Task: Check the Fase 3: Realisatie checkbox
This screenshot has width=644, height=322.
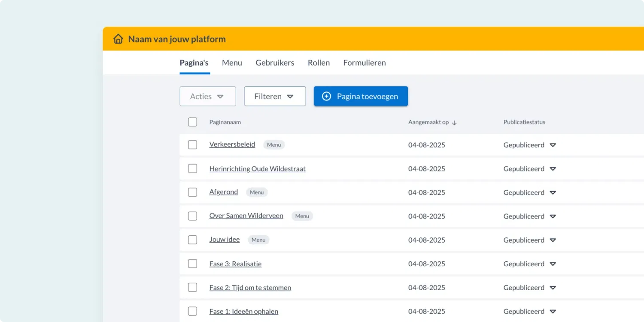Action: coord(192,264)
